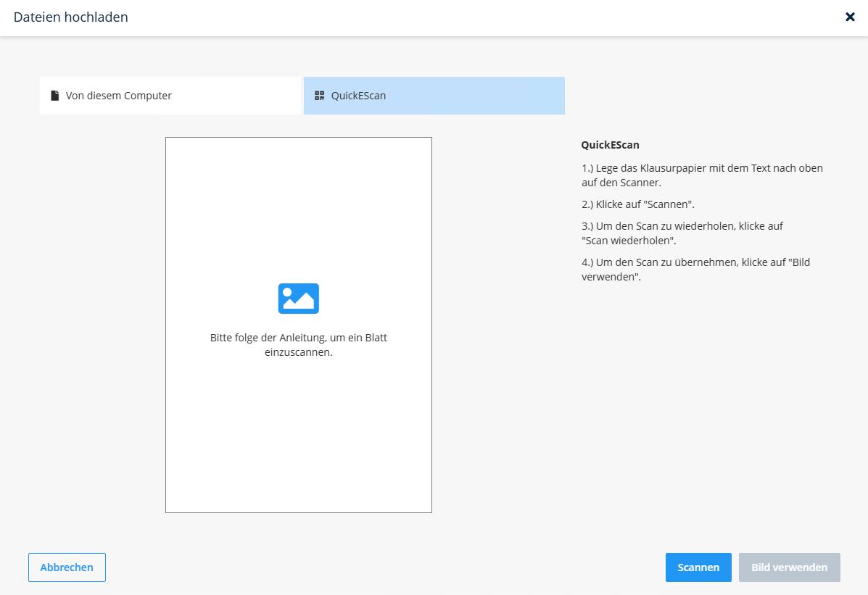Click the QR-code icon on the QuickEScan tab

tap(319, 95)
